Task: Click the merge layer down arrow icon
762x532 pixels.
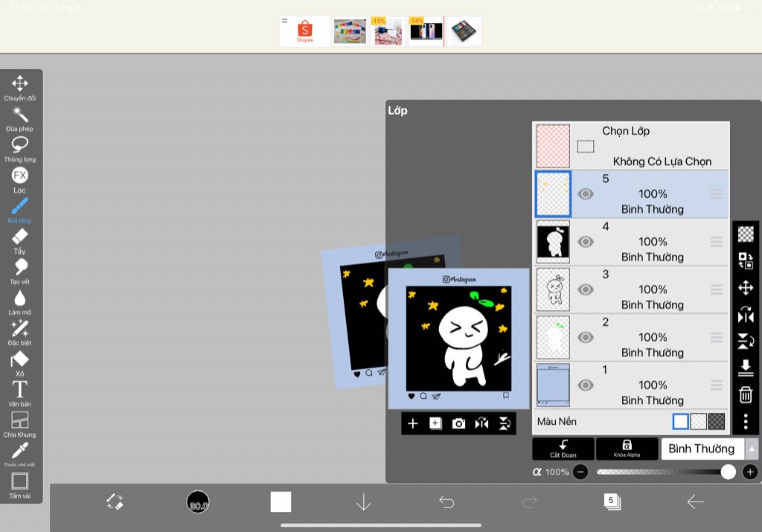Action: [x=746, y=368]
